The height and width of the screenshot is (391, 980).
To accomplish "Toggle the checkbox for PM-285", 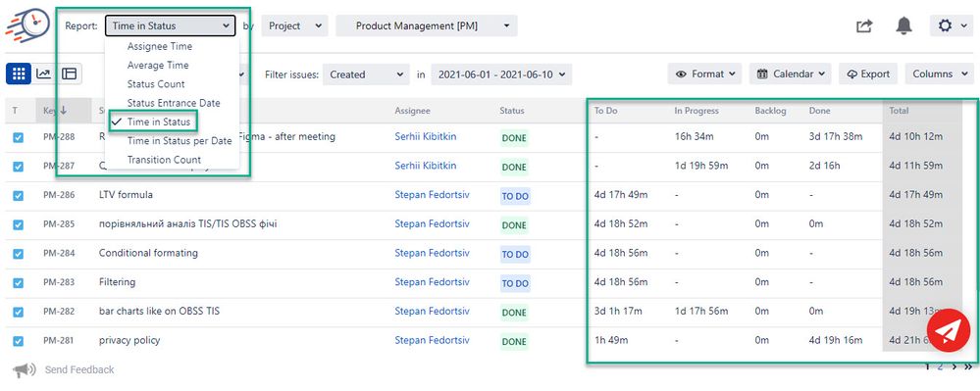I will [18, 224].
